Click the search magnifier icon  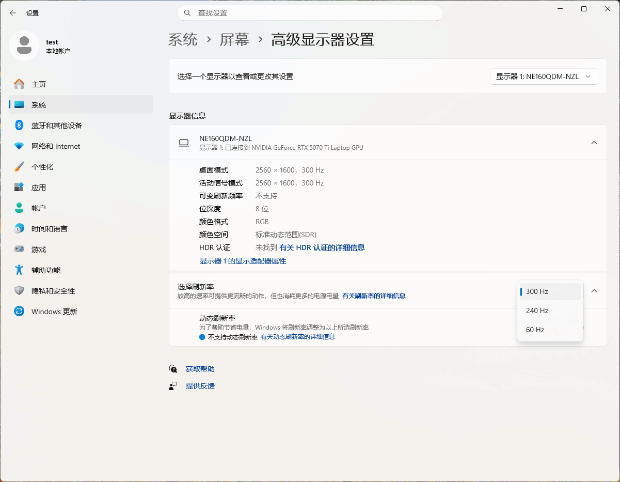click(187, 13)
